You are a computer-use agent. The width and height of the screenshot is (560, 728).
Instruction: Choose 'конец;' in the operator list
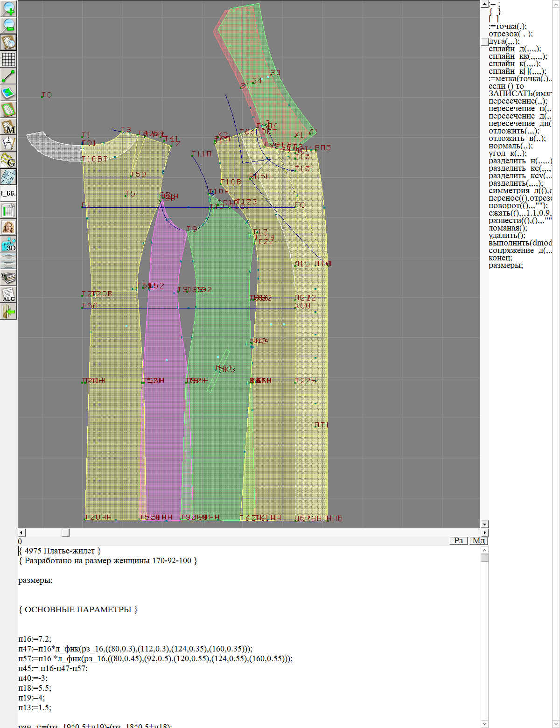(500, 258)
